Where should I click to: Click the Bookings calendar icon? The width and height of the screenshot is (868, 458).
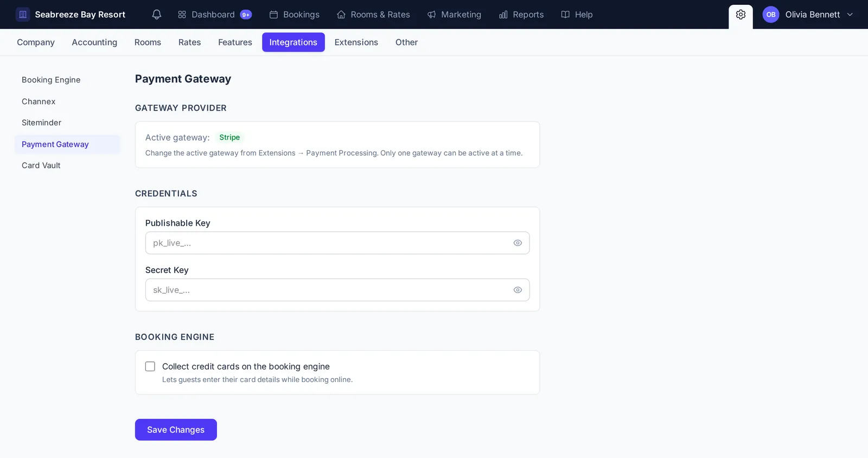(x=274, y=15)
